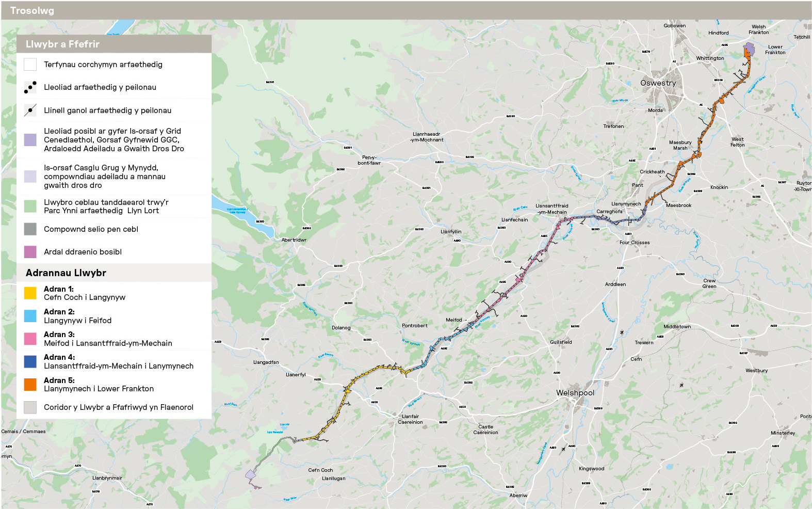This screenshot has width=812, height=509.
Task: Click the Whittington place label
Action: pos(710,58)
